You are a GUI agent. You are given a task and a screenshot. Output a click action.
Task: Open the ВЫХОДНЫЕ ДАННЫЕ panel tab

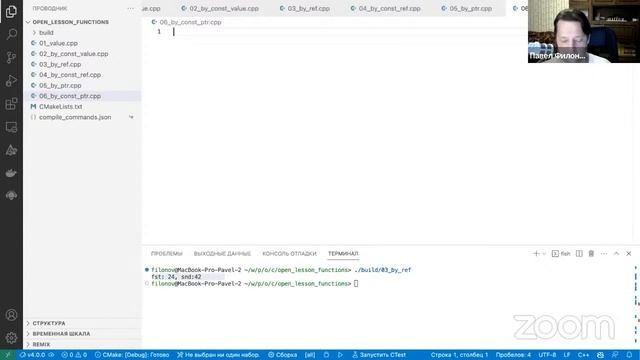(222, 254)
